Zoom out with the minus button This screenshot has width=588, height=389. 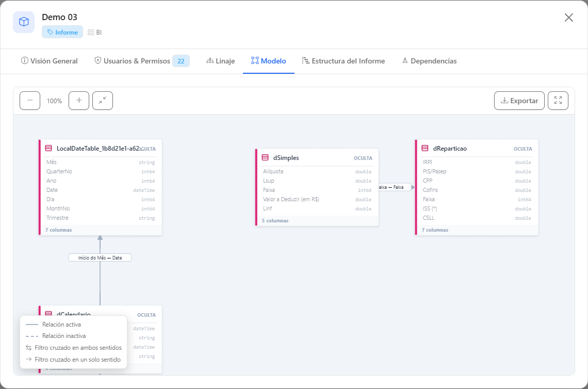pos(30,101)
